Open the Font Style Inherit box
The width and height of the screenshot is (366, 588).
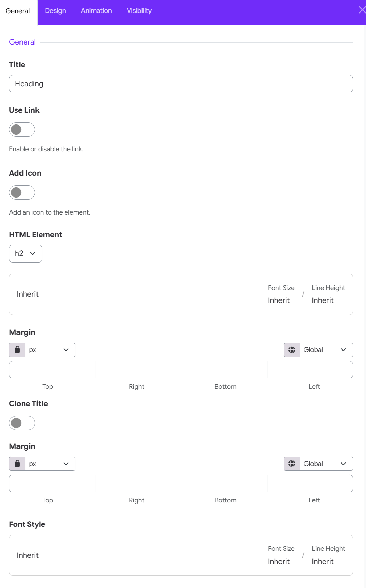point(181,555)
